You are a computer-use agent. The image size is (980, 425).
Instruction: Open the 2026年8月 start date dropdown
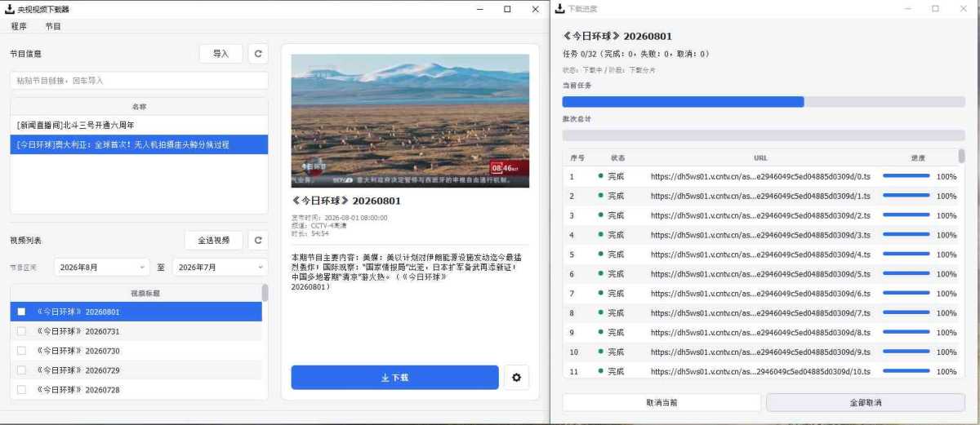(x=102, y=267)
